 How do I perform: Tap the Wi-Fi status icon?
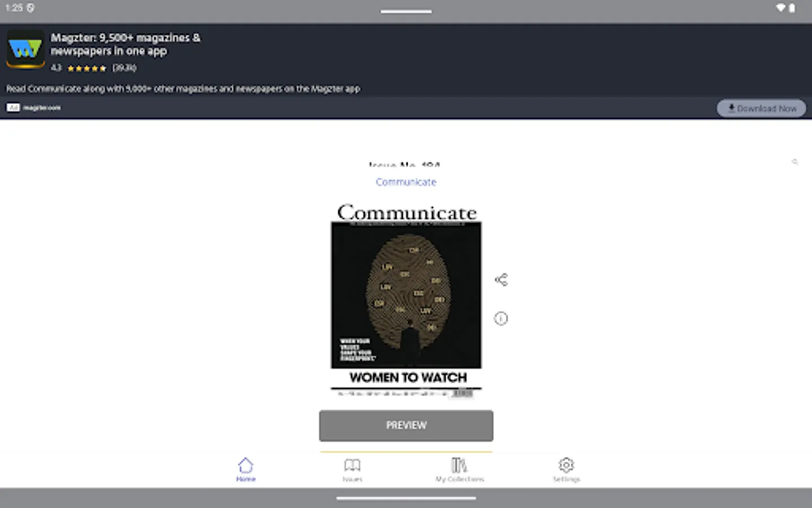click(782, 8)
